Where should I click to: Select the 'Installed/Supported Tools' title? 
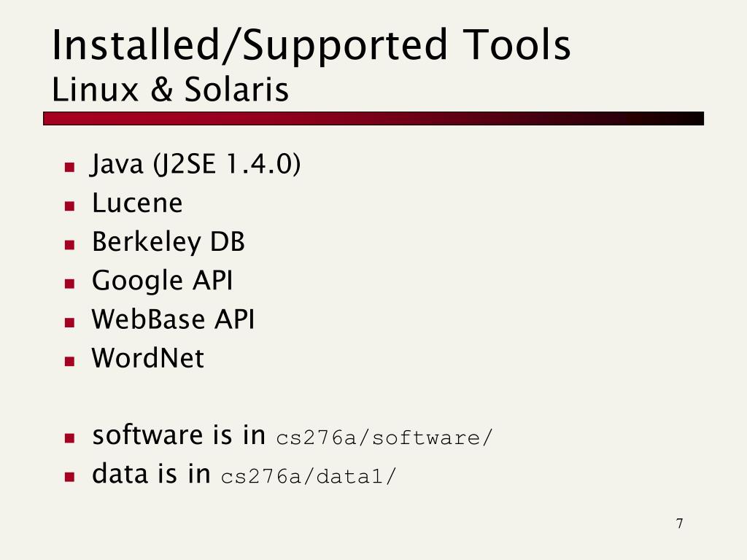[x=311, y=46]
